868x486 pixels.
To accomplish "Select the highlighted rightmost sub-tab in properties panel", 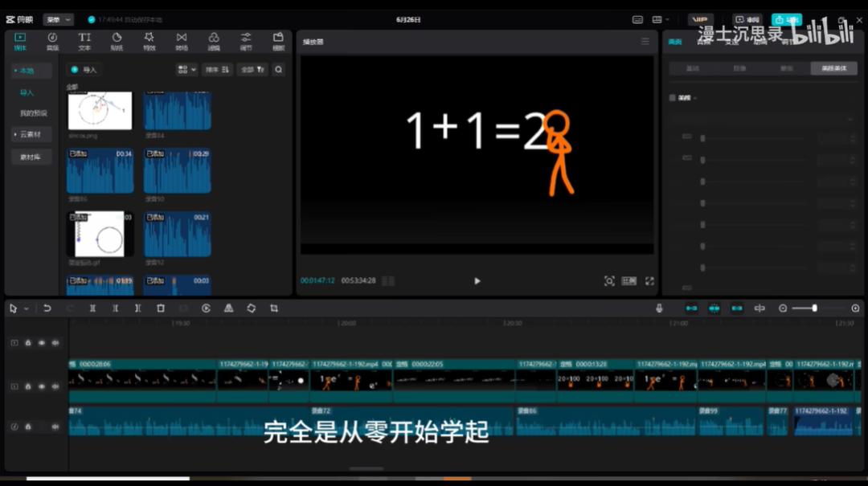I will [833, 68].
